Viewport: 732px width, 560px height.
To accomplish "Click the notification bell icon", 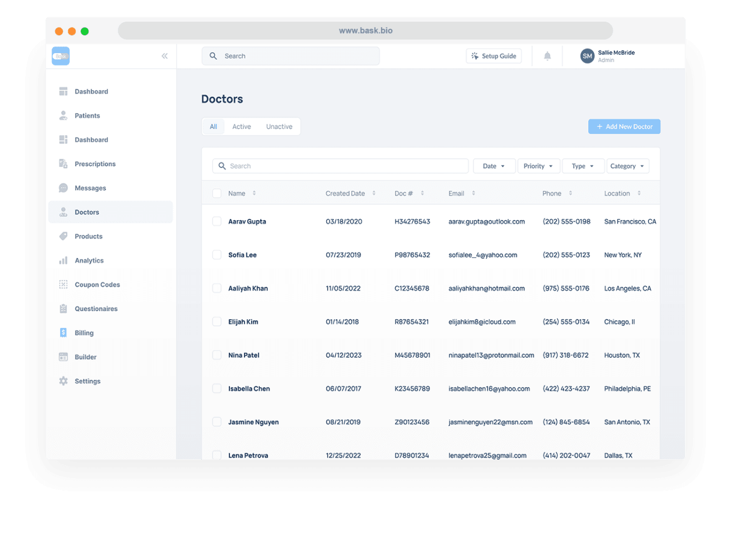I will (547, 56).
